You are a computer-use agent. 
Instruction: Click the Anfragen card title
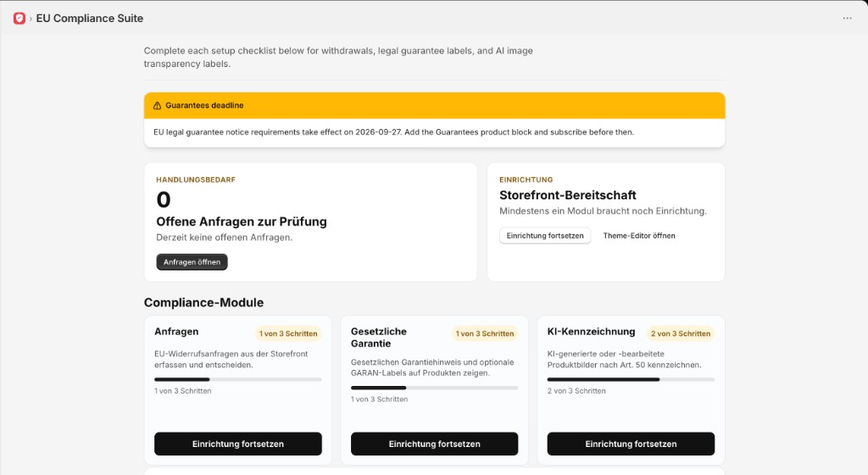coord(176,331)
